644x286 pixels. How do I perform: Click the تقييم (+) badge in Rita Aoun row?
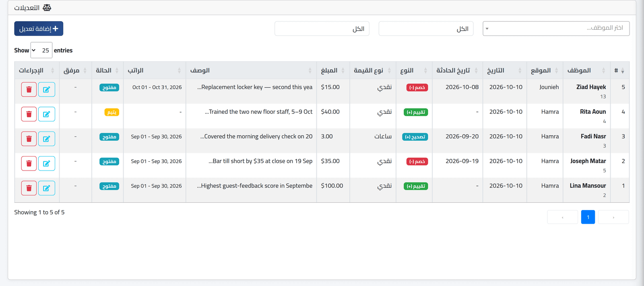point(416,112)
